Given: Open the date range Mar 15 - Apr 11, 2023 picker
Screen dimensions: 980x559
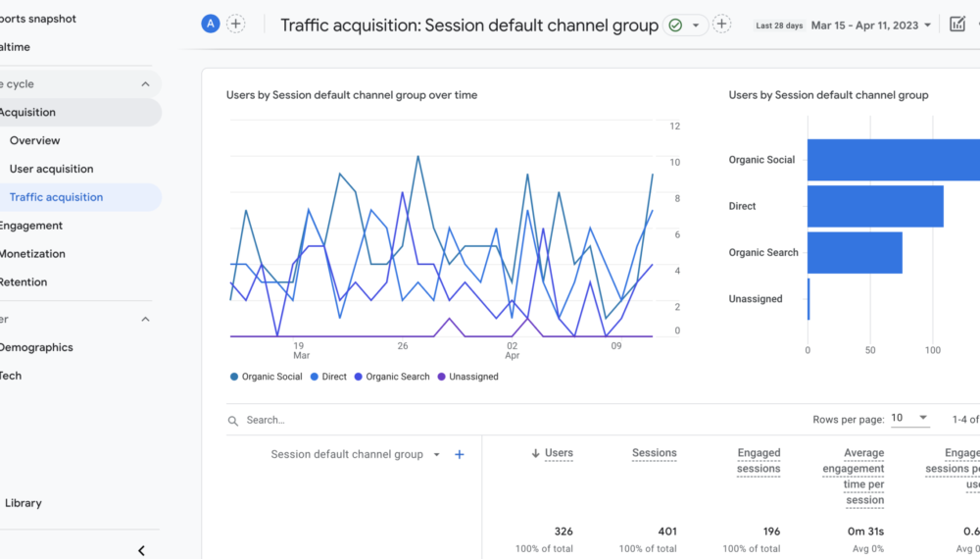Looking at the screenshot, I should pos(870,25).
